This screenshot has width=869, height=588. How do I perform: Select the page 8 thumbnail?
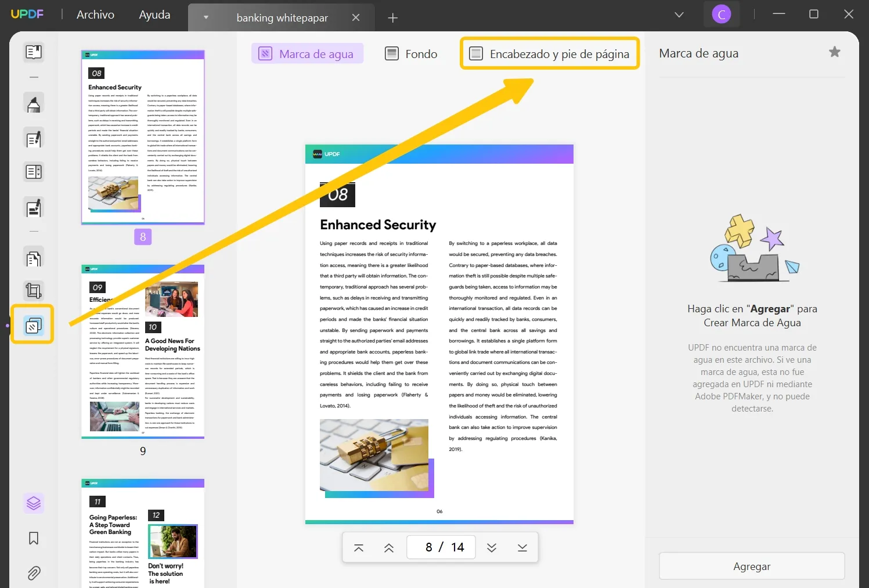coord(143,137)
